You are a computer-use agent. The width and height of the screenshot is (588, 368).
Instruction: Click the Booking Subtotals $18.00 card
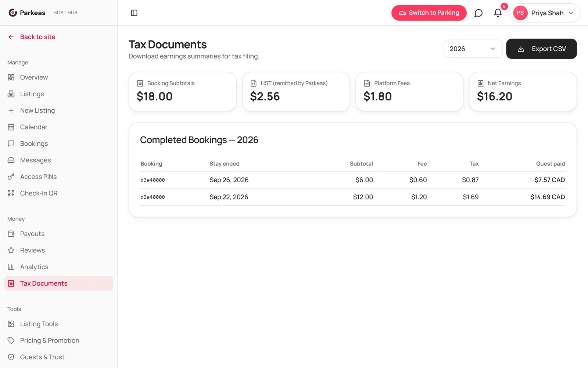183,91
